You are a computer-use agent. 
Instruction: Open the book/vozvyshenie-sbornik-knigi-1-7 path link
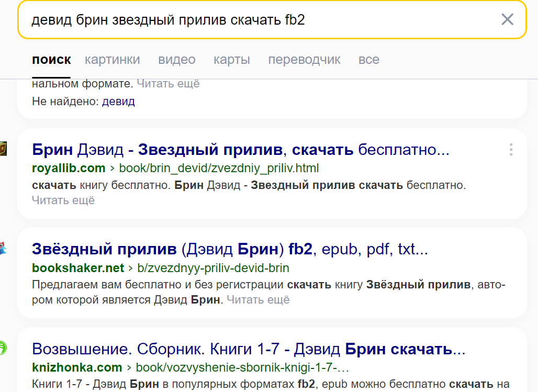click(x=242, y=367)
